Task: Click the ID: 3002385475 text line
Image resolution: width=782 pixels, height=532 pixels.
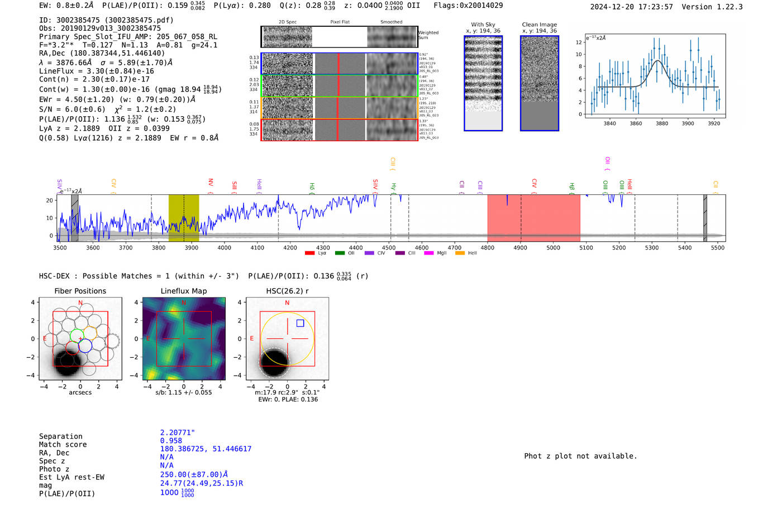Action: (x=106, y=20)
